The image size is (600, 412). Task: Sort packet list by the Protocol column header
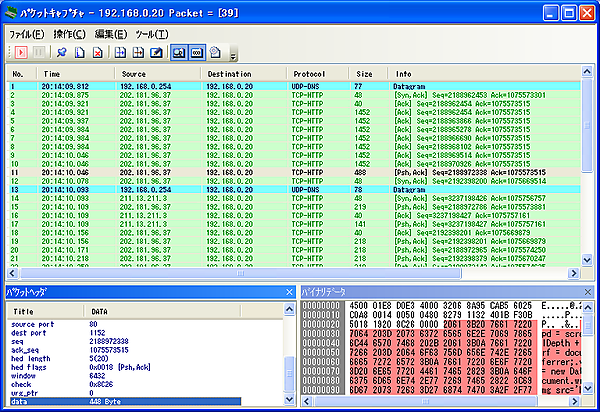(x=310, y=74)
